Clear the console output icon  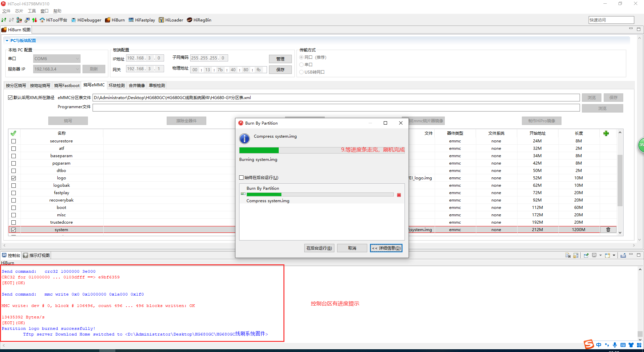point(568,256)
